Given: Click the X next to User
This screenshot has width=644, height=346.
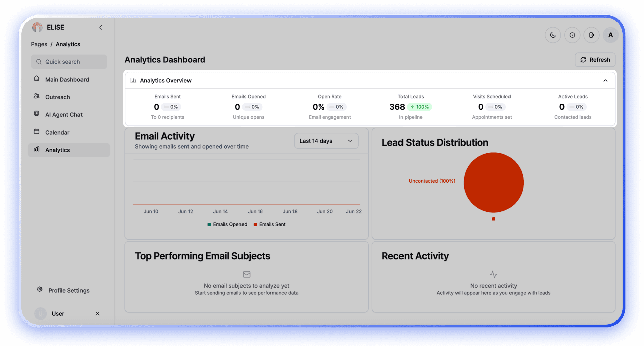Looking at the screenshot, I should (97, 314).
